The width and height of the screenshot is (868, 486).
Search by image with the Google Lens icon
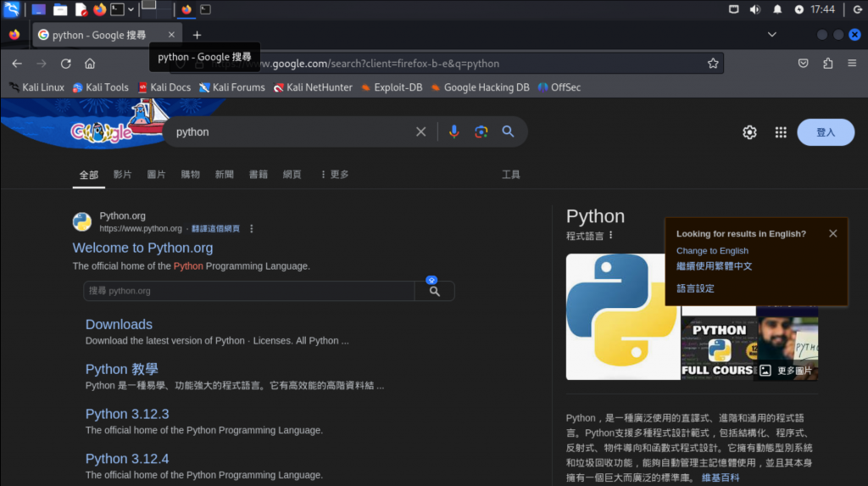pos(481,132)
